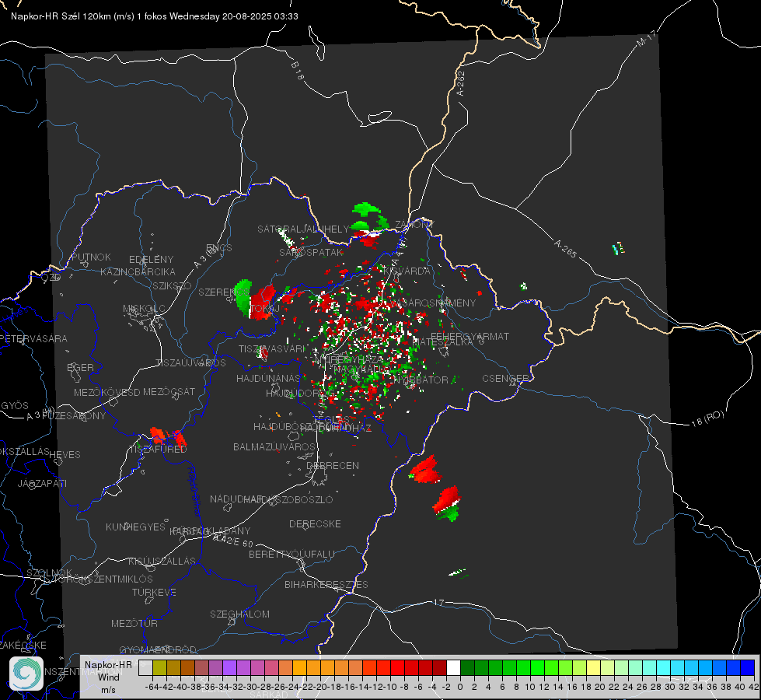This screenshot has width=761, height=700.
Task: Click the MISKOLC city label
Action: [x=144, y=309]
